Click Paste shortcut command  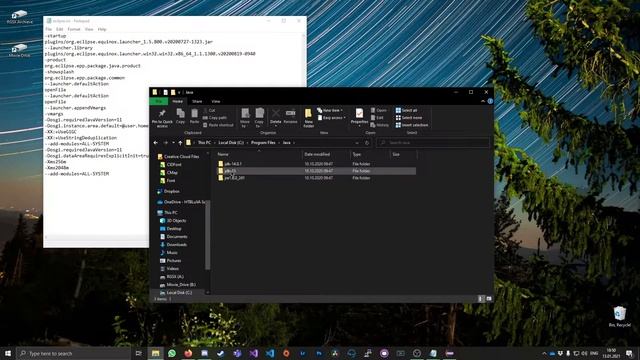(x=218, y=125)
